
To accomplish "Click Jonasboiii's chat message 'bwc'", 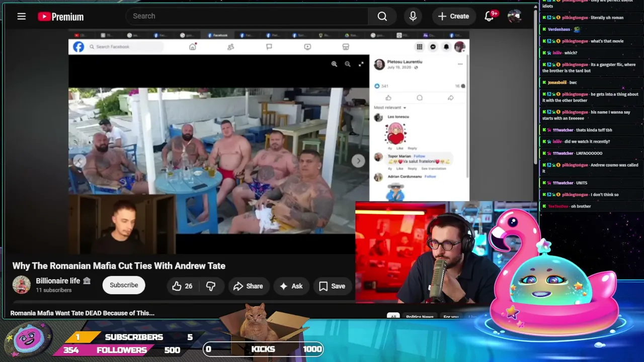I will tap(573, 82).
